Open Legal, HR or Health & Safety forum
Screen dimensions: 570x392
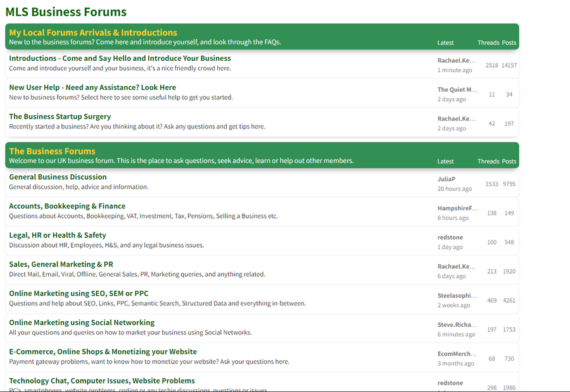click(58, 235)
